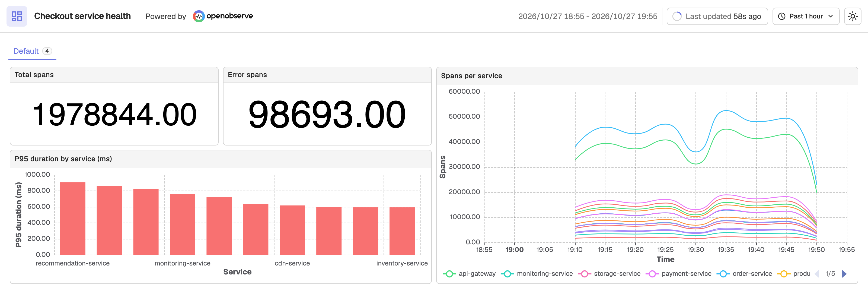The image size is (868, 291).
Task: Click the Powered by text
Action: tap(165, 16)
